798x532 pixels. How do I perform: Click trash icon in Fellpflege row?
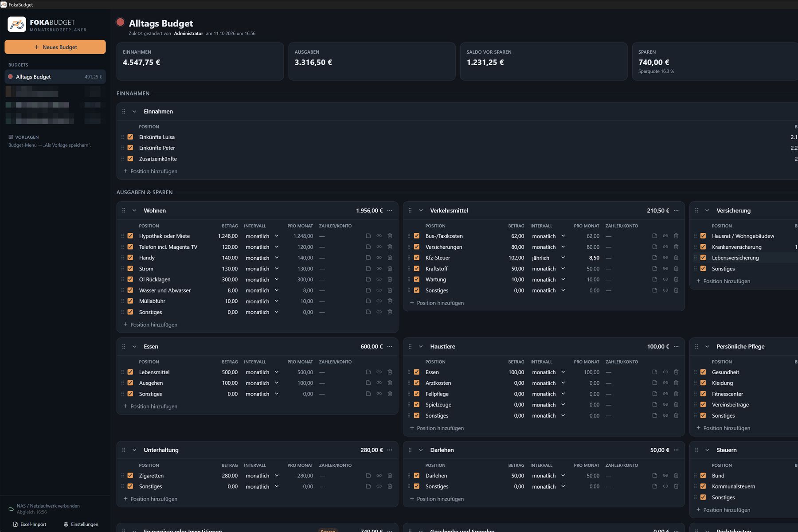[676, 394]
